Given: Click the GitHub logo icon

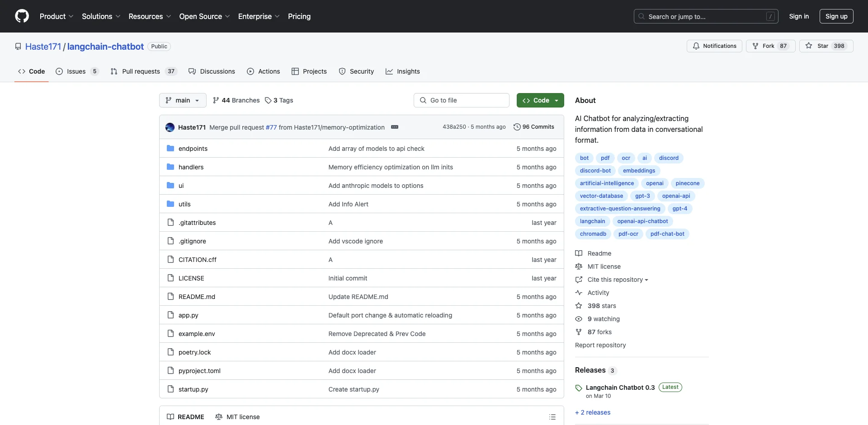Looking at the screenshot, I should (22, 16).
